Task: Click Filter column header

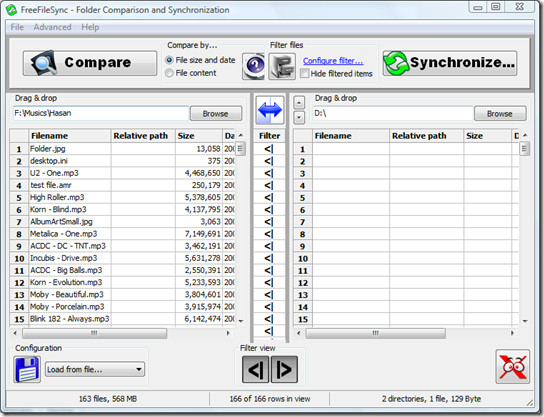Action: point(270,136)
